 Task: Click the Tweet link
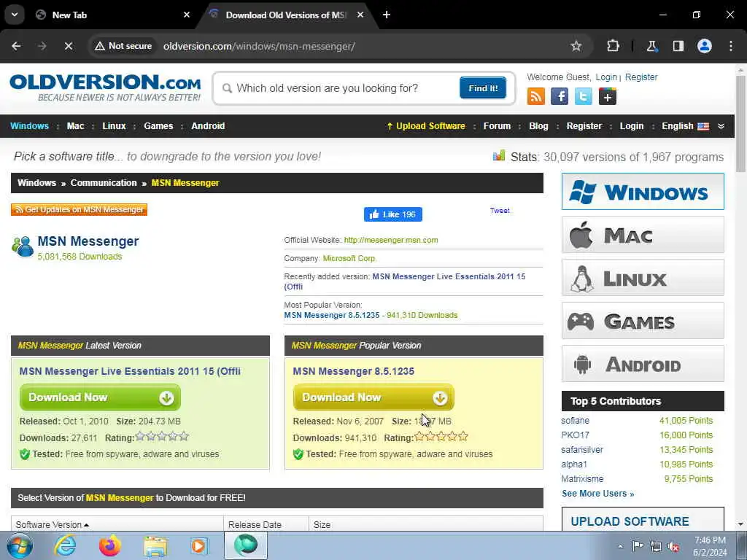pyautogui.click(x=500, y=211)
